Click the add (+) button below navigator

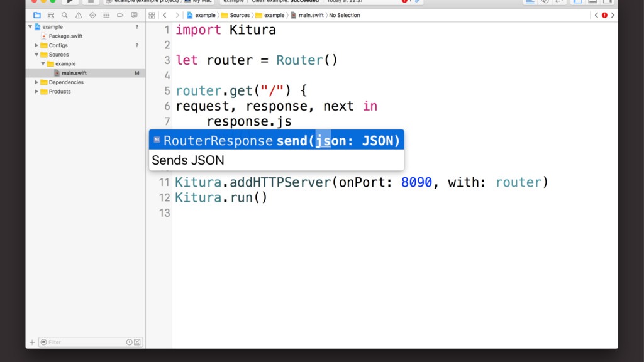click(x=32, y=342)
